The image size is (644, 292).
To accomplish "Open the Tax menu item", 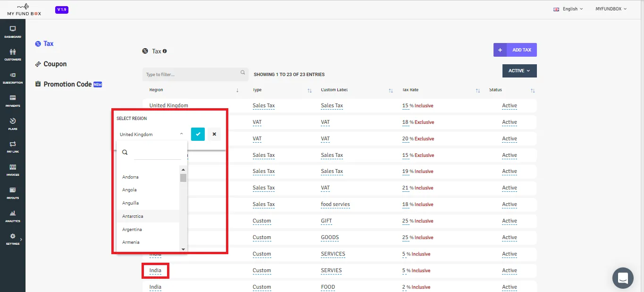I will tap(45, 43).
